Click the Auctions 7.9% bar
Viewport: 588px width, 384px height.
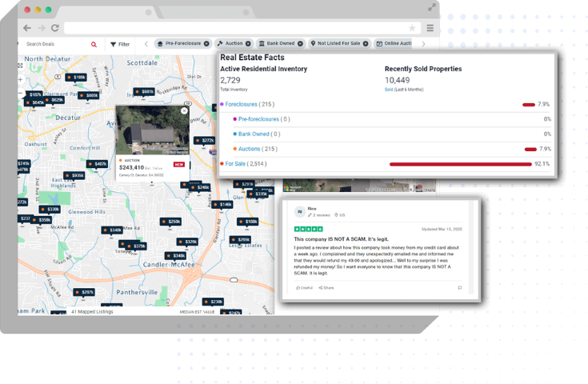pos(530,150)
